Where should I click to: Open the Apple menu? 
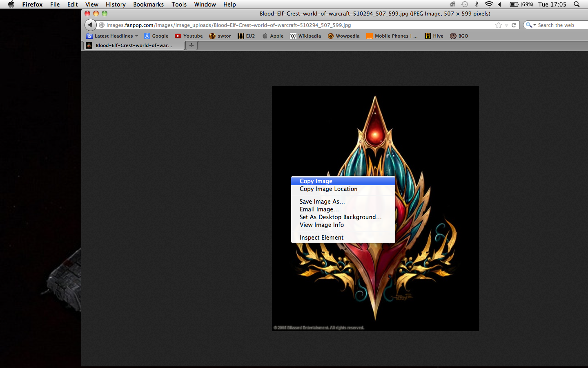click(x=11, y=4)
